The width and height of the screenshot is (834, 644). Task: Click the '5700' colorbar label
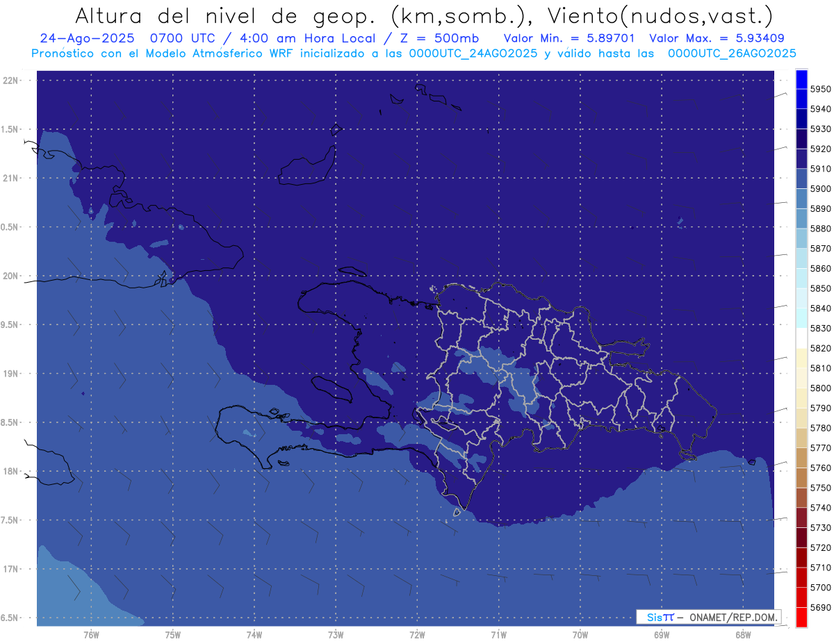pos(821,588)
